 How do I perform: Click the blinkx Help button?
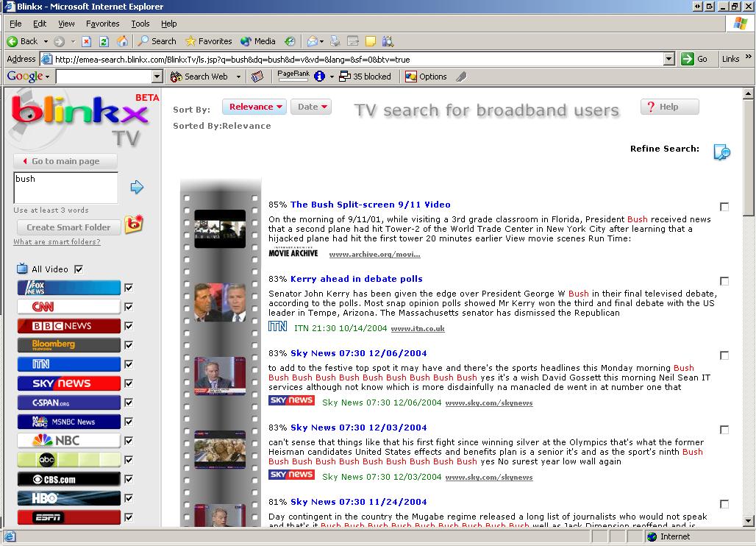tap(670, 107)
